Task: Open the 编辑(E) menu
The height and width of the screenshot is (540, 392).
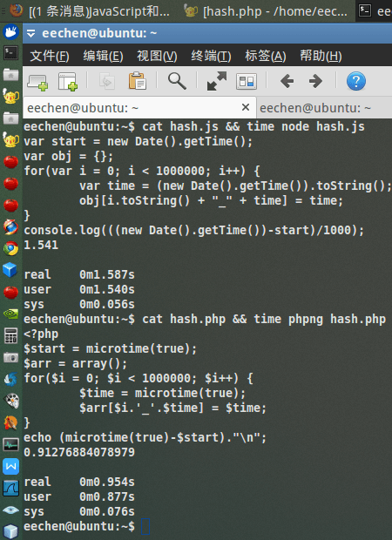Action: pos(103,56)
